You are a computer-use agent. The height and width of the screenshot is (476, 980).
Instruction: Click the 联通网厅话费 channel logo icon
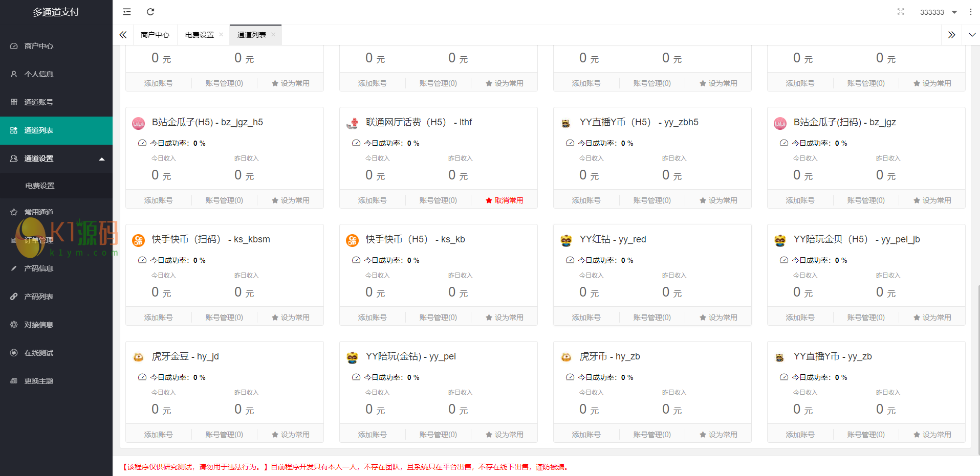pyautogui.click(x=352, y=123)
